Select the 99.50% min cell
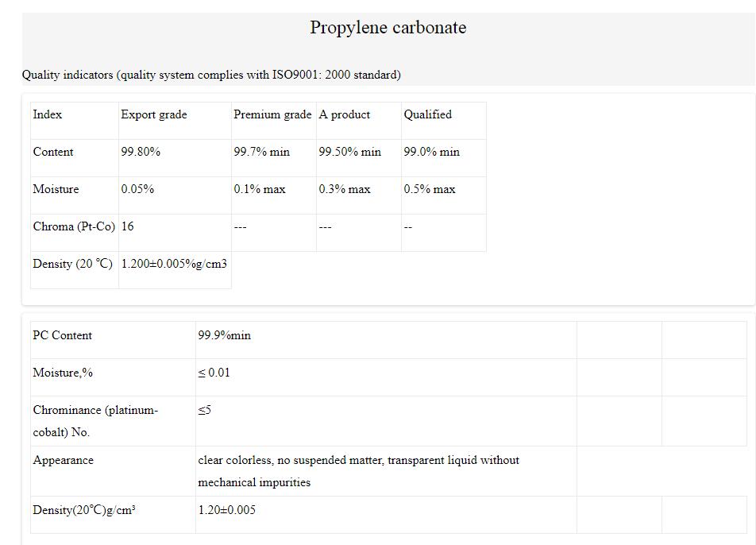The image size is (756, 545). tap(349, 152)
